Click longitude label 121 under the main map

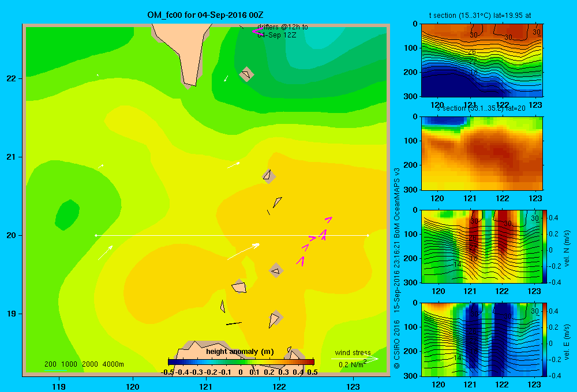(x=206, y=386)
